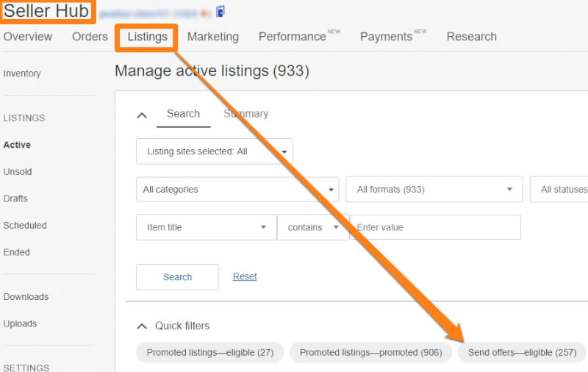Viewport: 588px width, 372px height.
Task: Open the Item title field dropdown
Action: pos(207,227)
